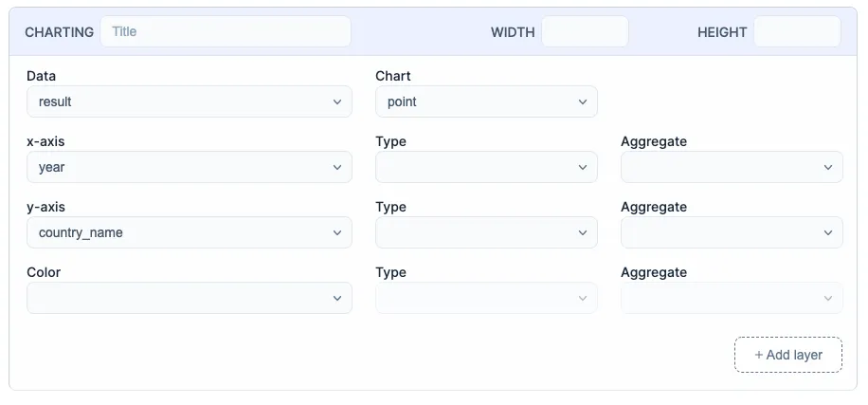Open the Data dropdown showing result

pos(190,101)
